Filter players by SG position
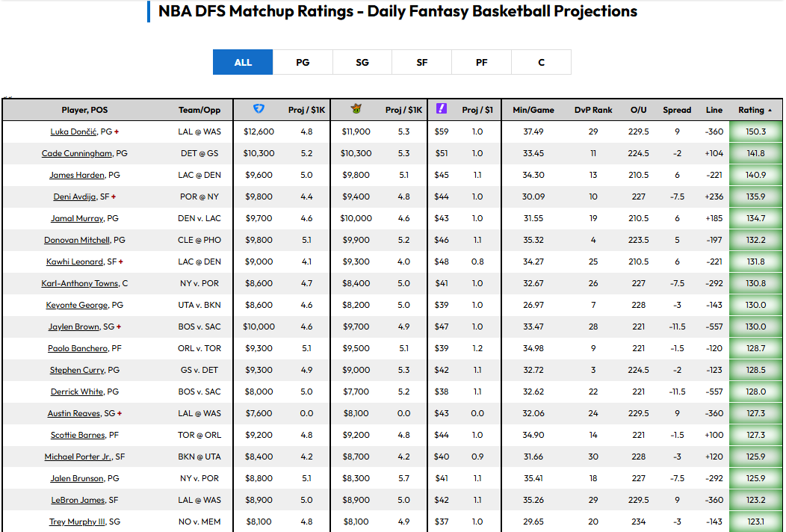 click(x=362, y=62)
